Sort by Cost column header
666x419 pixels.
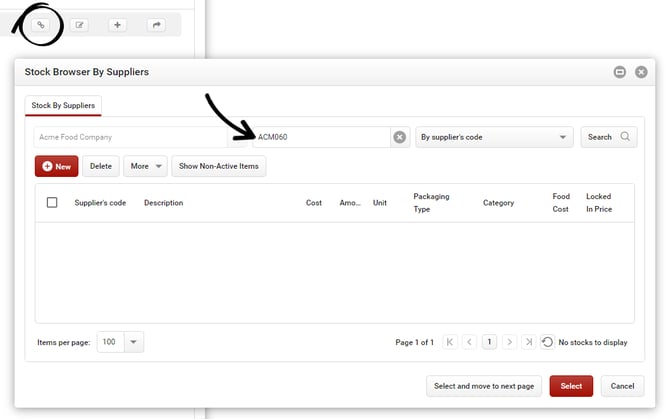[314, 203]
